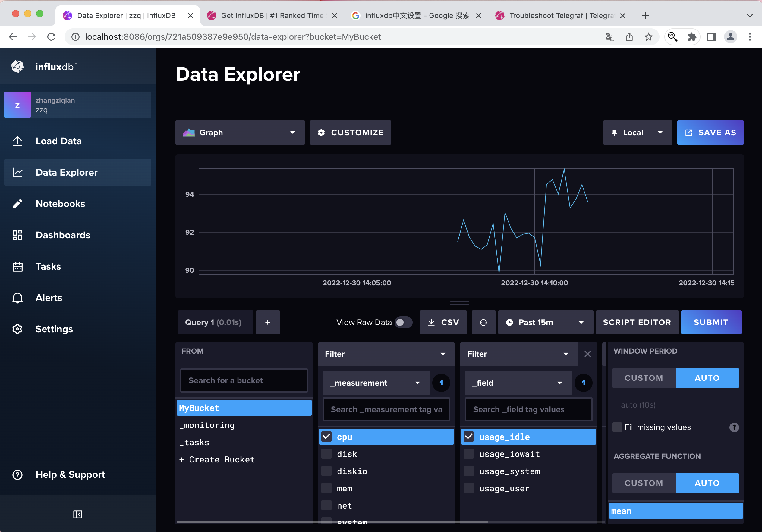Open Dashboards grid icon
The image size is (762, 532).
[17, 235]
